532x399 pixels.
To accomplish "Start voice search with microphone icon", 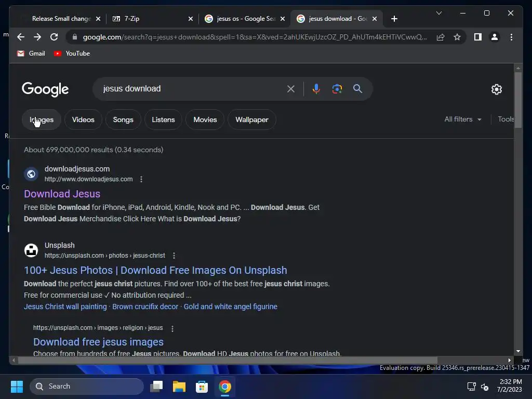I will point(316,89).
